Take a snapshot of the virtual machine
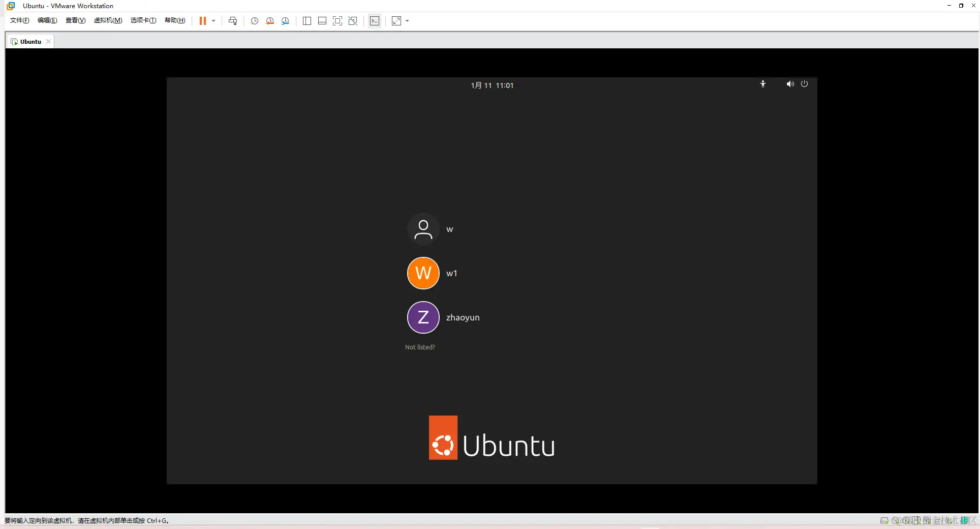The image size is (980, 529). 255,21
